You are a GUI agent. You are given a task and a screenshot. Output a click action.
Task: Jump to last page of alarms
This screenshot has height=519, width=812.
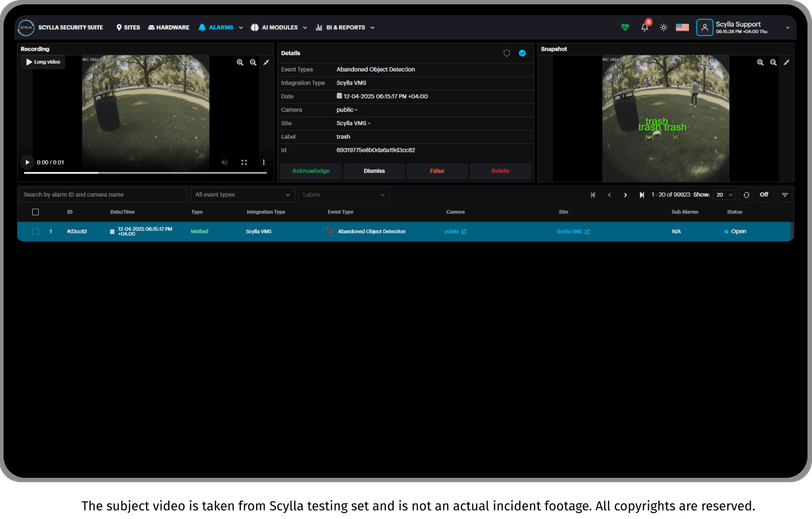(x=641, y=195)
